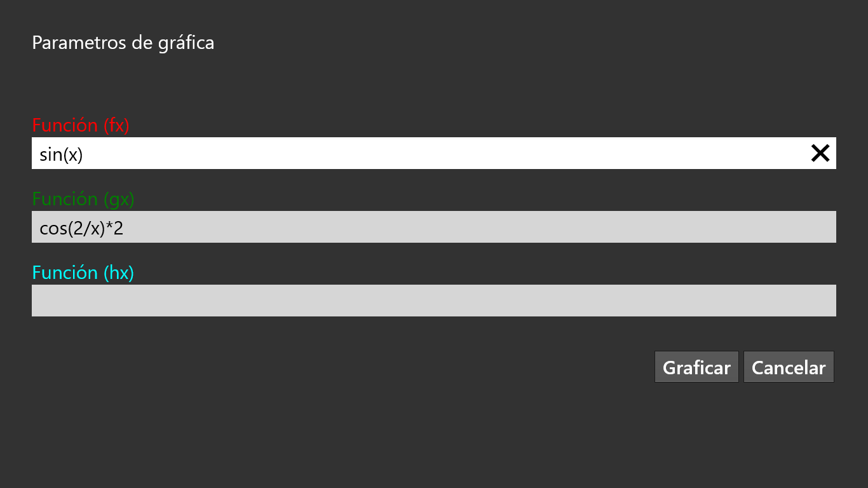868x488 pixels.
Task: Click the Parametros de gráfica title
Action: (123, 43)
